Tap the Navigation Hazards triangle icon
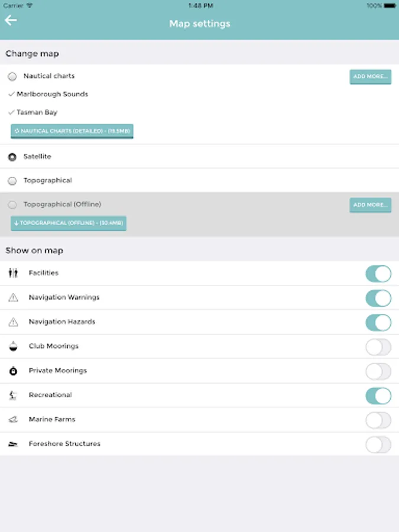The height and width of the screenshot is (532, 399). click(13, 322)
